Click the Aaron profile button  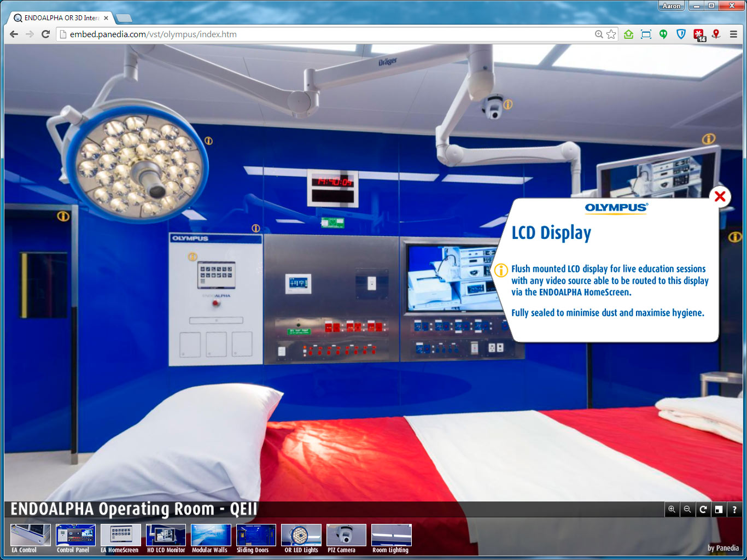672,6
